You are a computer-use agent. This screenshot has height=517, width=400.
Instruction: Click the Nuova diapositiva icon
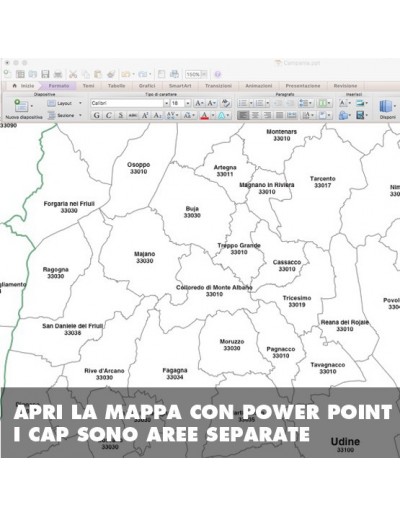[x=21, y=105]
